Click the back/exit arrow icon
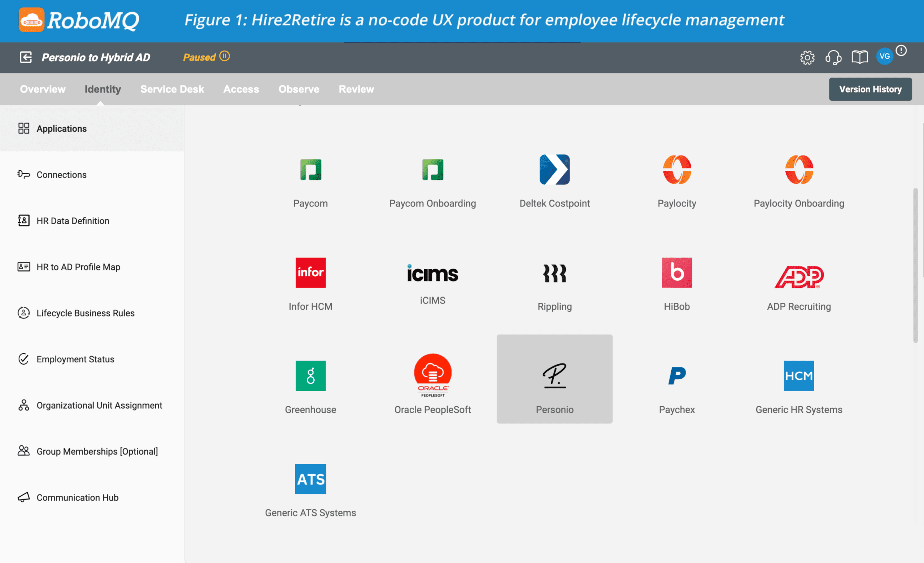 [26, 57]
